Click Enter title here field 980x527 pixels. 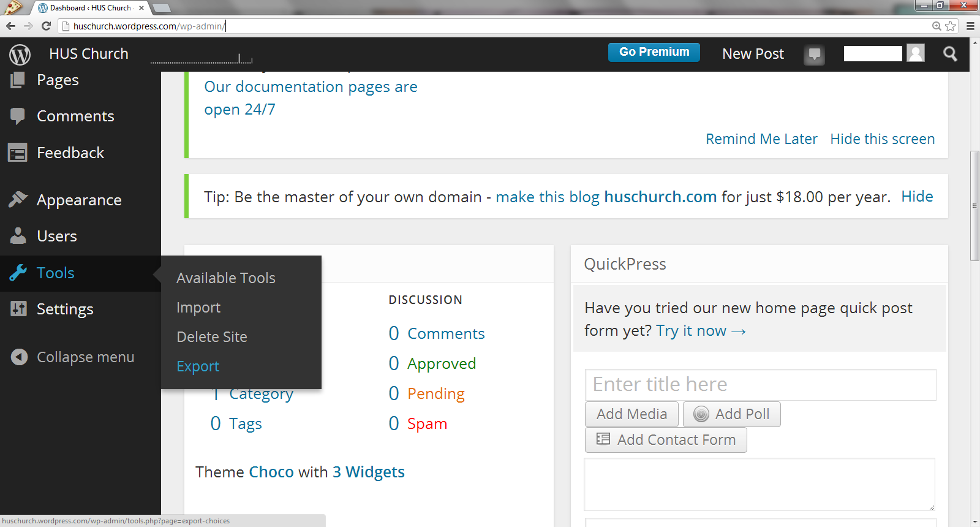tap(760, 384)
